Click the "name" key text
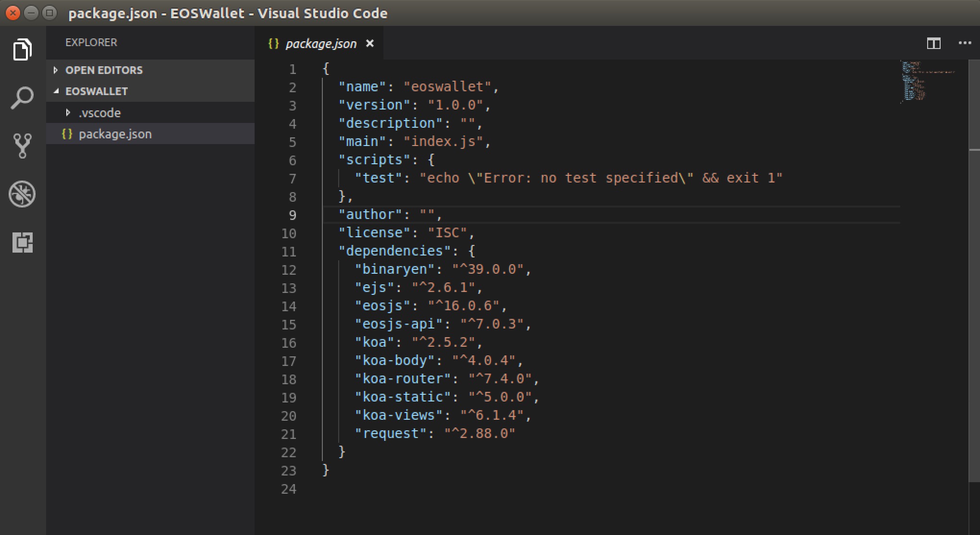980x535 pixels. [362, 87]
